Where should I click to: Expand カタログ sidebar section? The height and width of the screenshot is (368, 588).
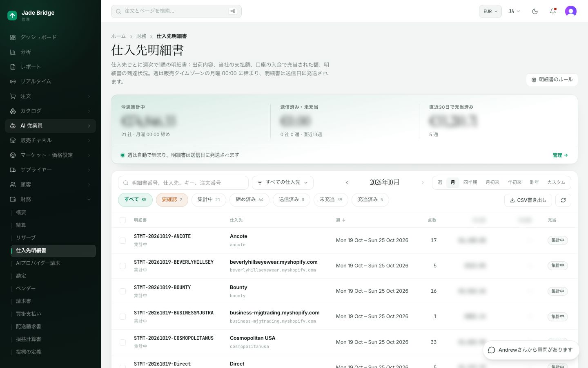click(51, 111)
